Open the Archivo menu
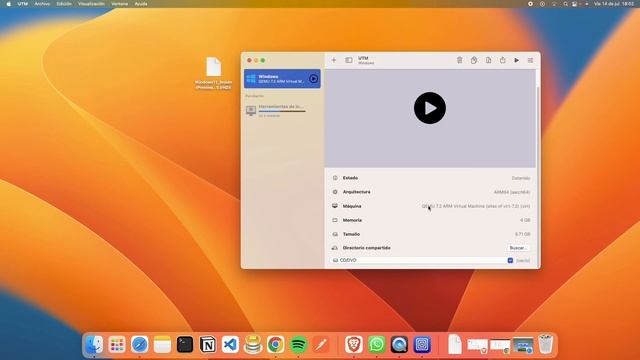 [x=42, y=4]
